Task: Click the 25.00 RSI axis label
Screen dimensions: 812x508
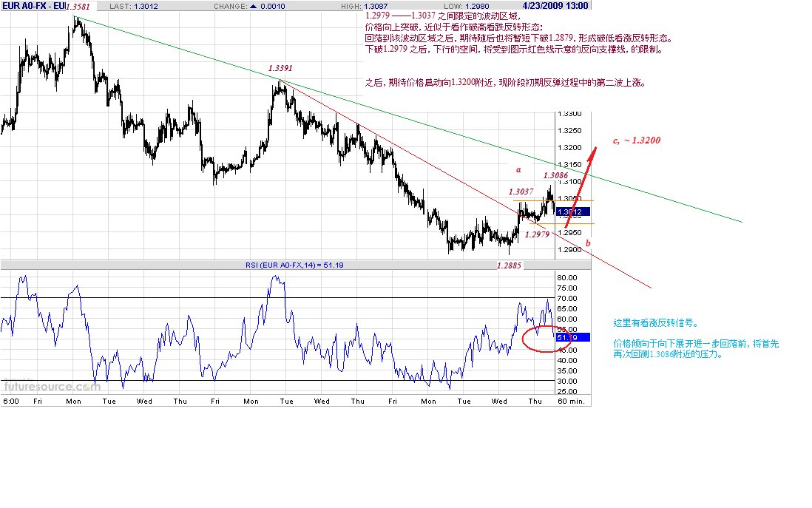Action: (567, 391)
